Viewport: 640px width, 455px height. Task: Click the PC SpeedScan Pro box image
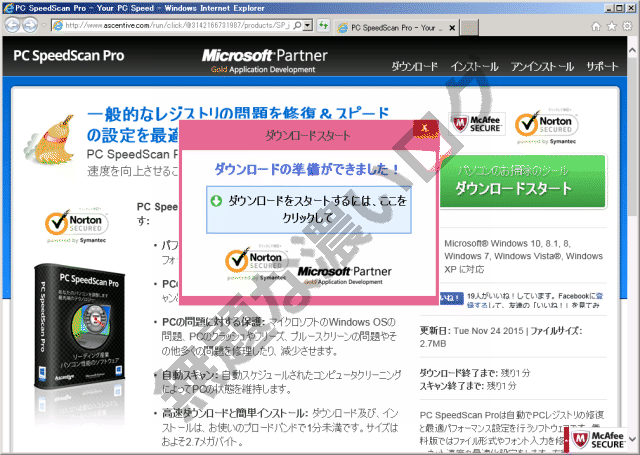79,326
